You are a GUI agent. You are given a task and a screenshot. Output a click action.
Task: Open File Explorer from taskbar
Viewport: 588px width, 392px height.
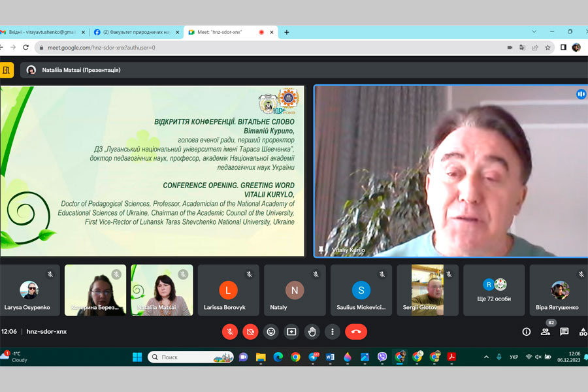[x=261, y=357]
